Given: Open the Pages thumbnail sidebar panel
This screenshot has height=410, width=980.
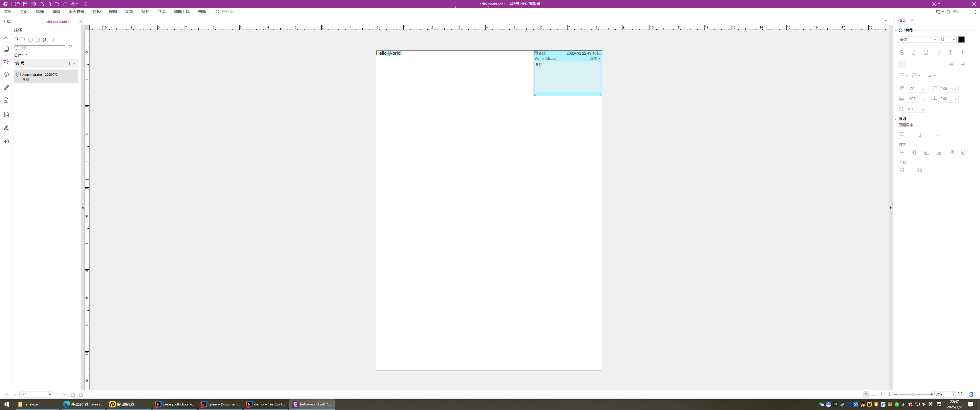Looking at the screenshot, I should click(6, 49).
